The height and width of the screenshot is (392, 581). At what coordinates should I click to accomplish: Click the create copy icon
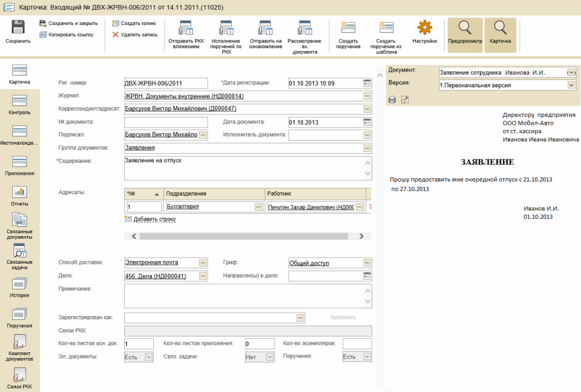(x=116, y=23)
